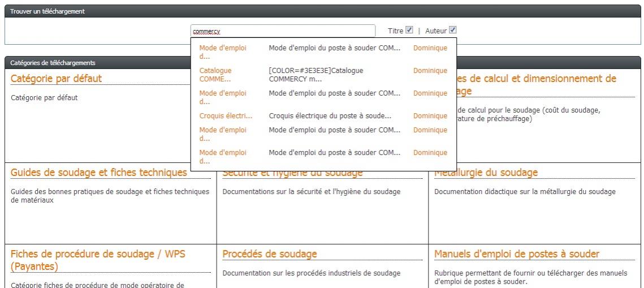This screenshot has height=288, width=644.
Task: Click author Dominique in the Croquis row
Action: tap(430, 116)
